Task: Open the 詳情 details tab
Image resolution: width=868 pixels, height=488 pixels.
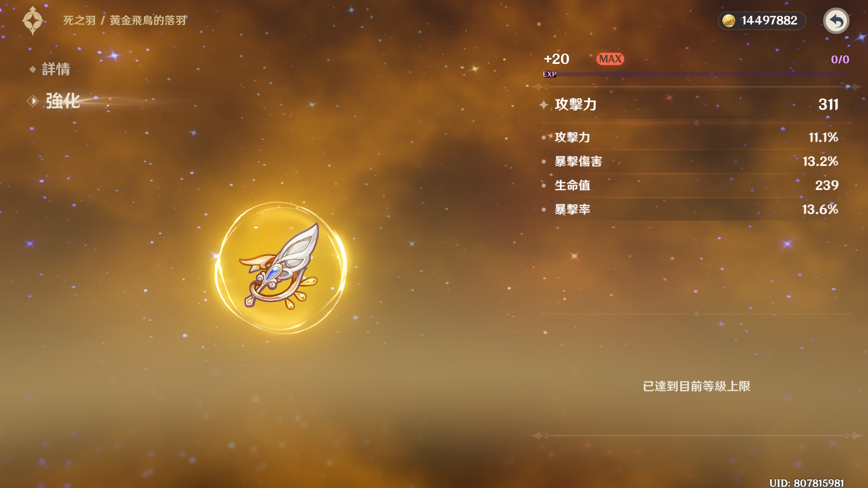Action: [x=56, y=69]
